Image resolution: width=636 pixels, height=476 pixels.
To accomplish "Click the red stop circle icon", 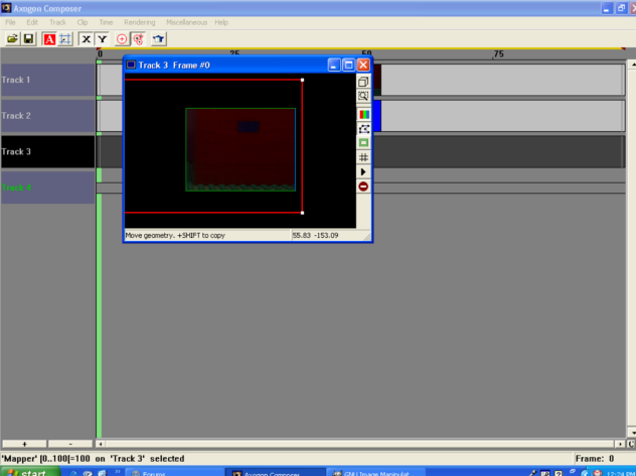I will 363,187.
